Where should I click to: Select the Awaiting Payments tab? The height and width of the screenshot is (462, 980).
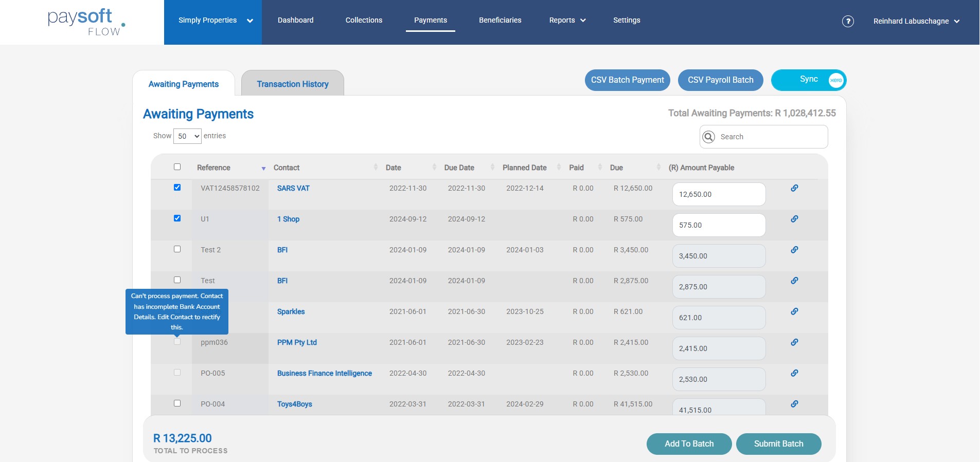[184, 84]
